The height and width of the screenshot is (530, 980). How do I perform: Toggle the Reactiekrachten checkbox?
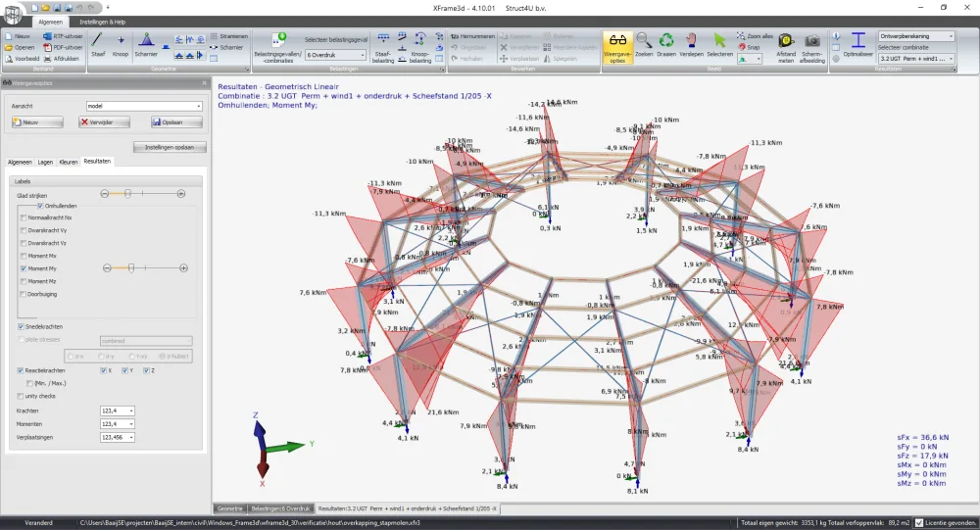tap(21, 370)
